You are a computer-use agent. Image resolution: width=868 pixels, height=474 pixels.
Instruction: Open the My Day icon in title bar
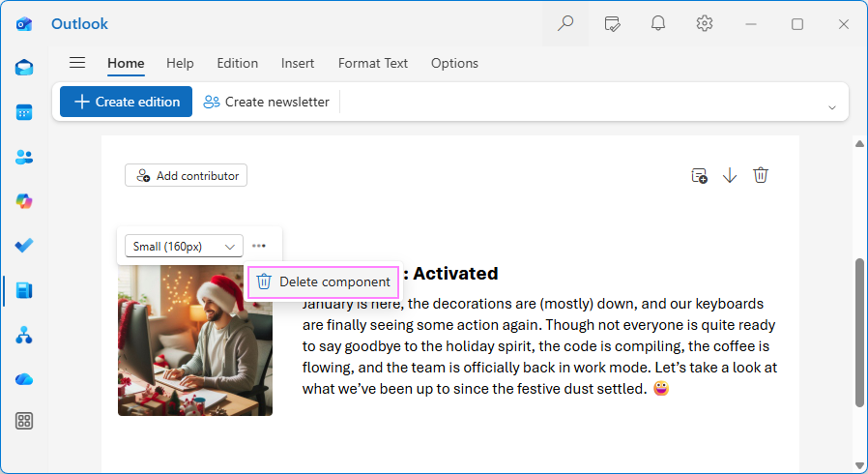click(612, 24)
